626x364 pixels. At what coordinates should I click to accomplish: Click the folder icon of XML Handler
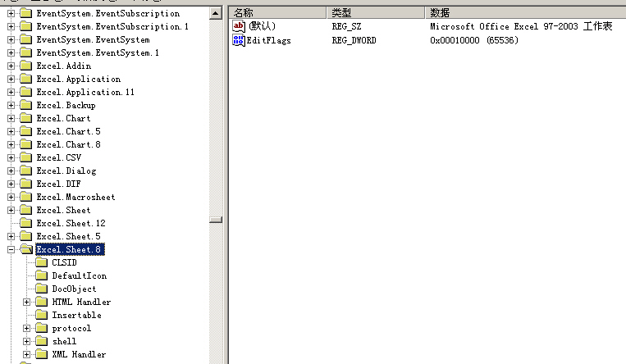[x=42, y=354]
